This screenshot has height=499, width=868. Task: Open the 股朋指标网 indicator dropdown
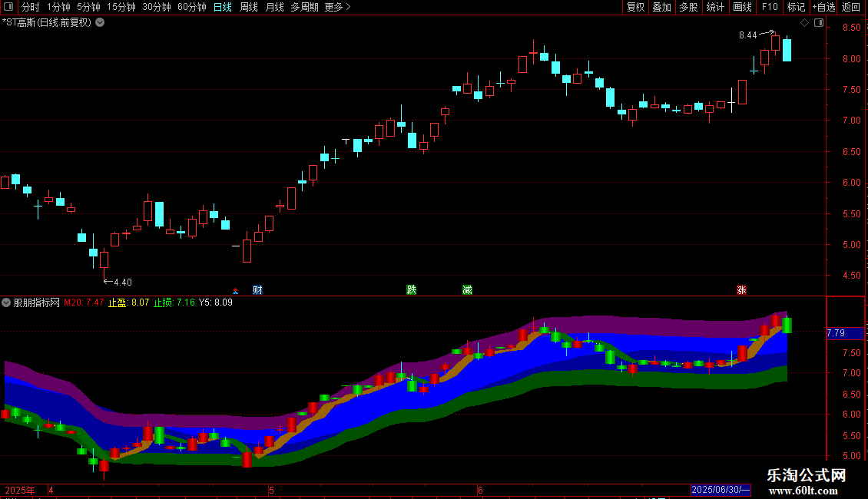tap(6, 302)
